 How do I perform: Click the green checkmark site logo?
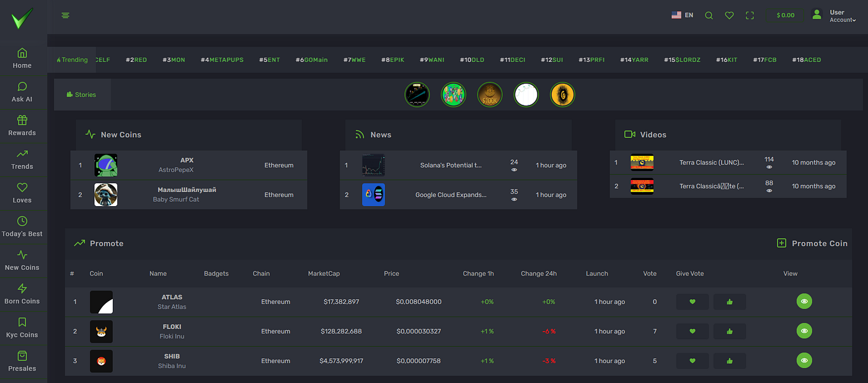click(23, 18)
